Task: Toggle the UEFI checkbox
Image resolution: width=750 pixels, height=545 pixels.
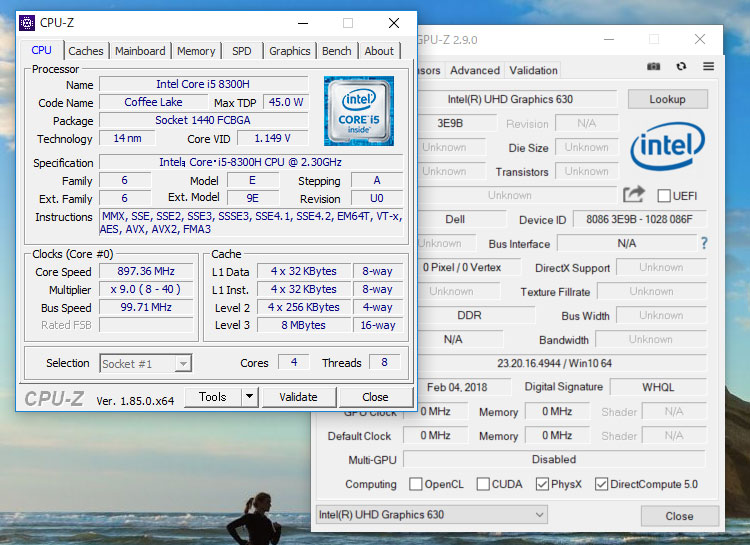Action: (x=664, y=196)
